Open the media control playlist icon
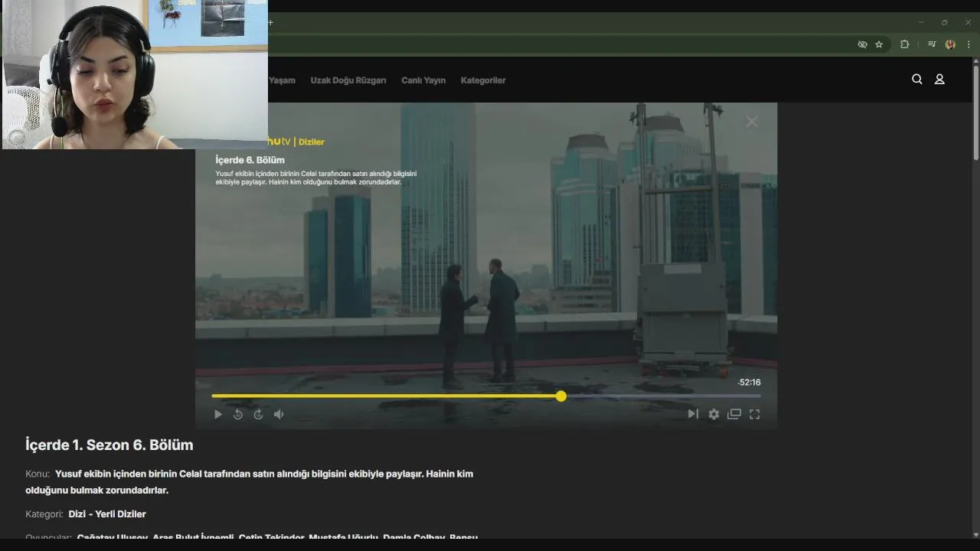980x551 pixels. [932, 44]
